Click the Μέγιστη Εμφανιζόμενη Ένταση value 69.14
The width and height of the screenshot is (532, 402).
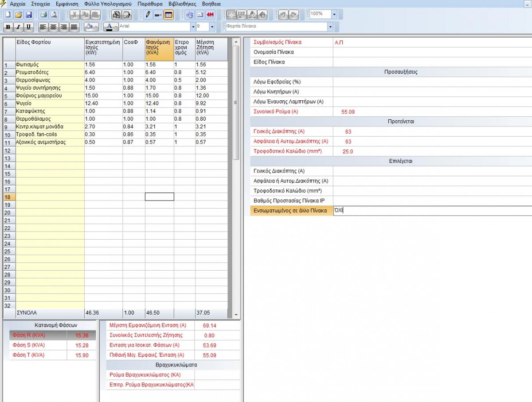(x=209, y=325)
